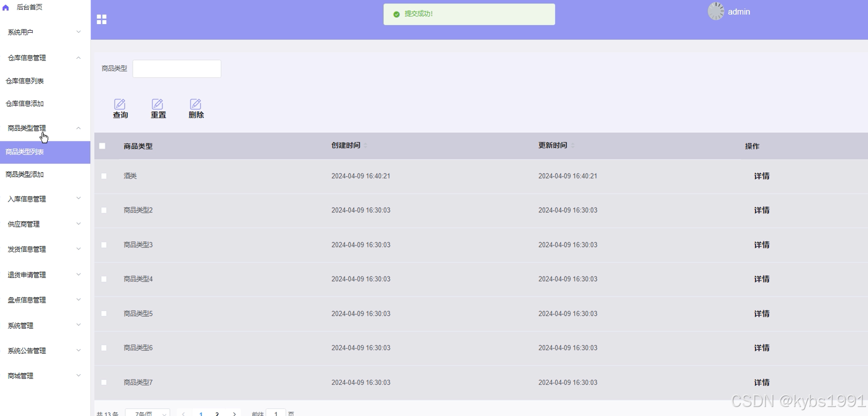Image resolution: width=868 pixels, height=416 pixels.
Task: Go to page 2 in pagination
Action: point(217,414)
